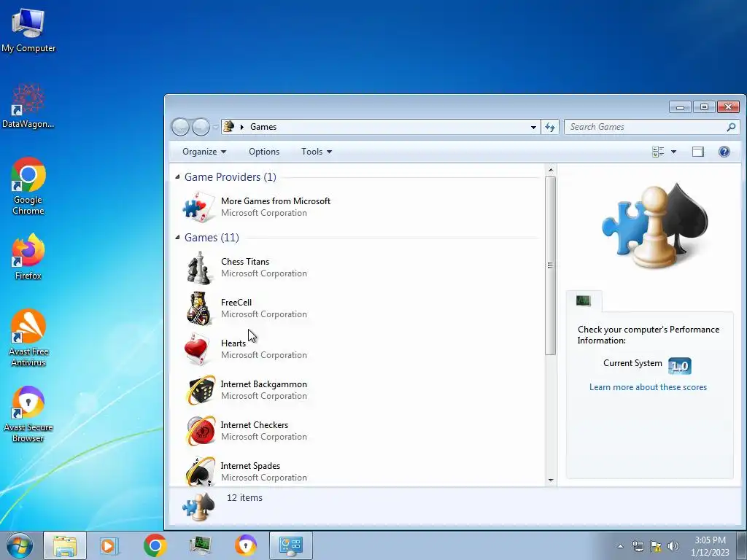747x560 pixels.
Task: Collapse the Games (11) group
Action: tap(178, 237)
